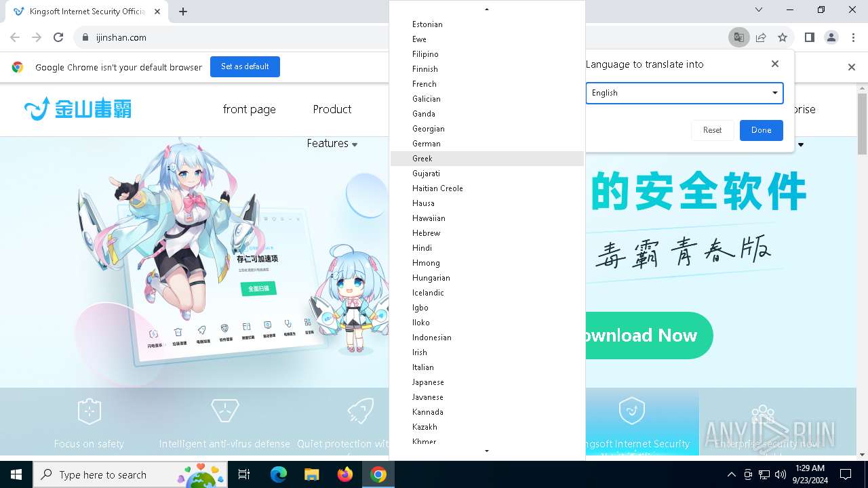Screen dimensions: 868x488
Task: Open the Chrome profile avatar icon
Action: click(831, 37)
